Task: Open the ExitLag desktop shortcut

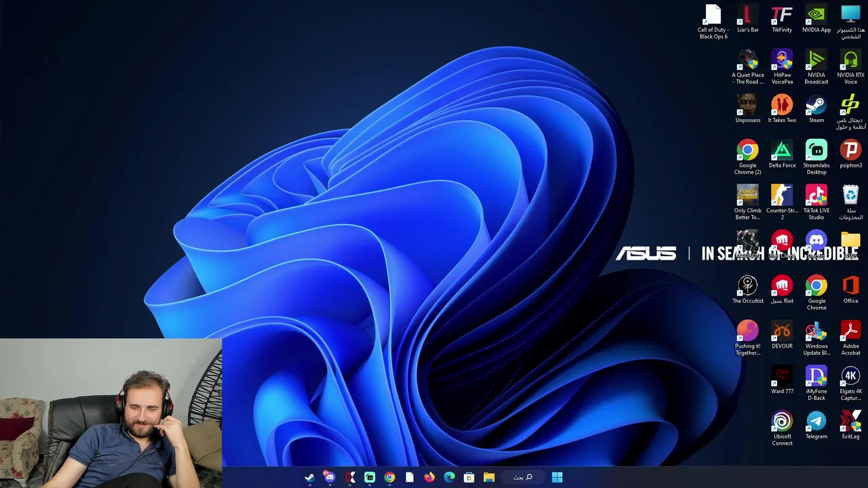Action: click(850, 426)
